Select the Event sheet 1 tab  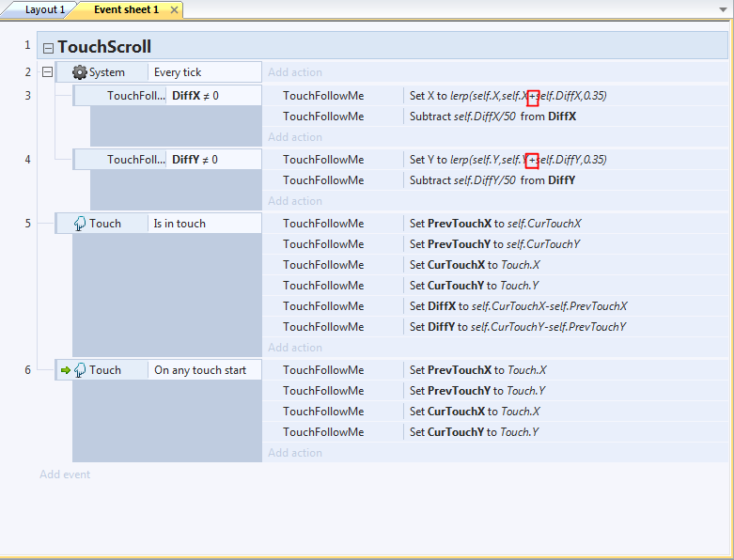[126, 9]
